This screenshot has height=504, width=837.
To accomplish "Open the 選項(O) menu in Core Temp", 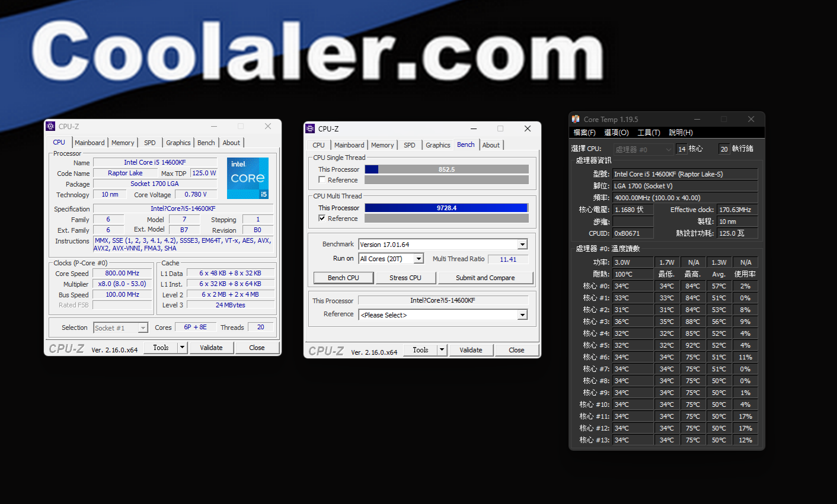I will point(616,133).
